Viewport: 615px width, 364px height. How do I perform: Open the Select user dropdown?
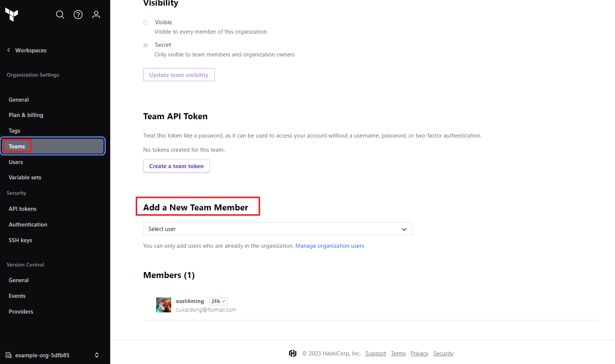click(278, 229)
